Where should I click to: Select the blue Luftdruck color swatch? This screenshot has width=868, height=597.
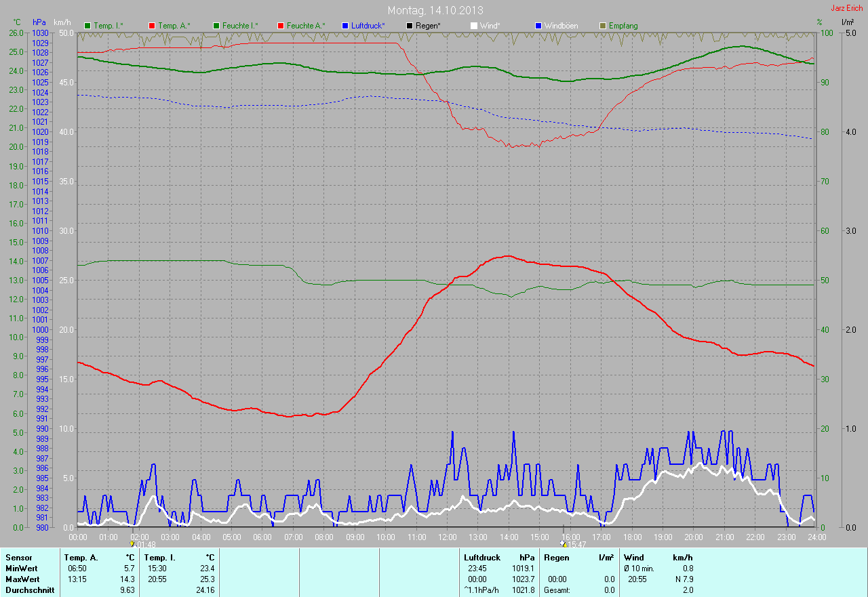pos(345,26)
